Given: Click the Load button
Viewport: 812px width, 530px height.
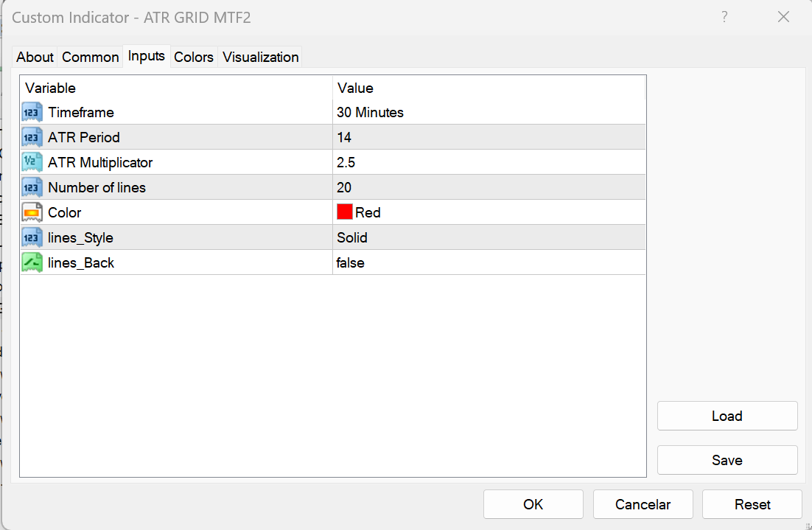Looking at the screenshot, I should [x=727, y=416].
